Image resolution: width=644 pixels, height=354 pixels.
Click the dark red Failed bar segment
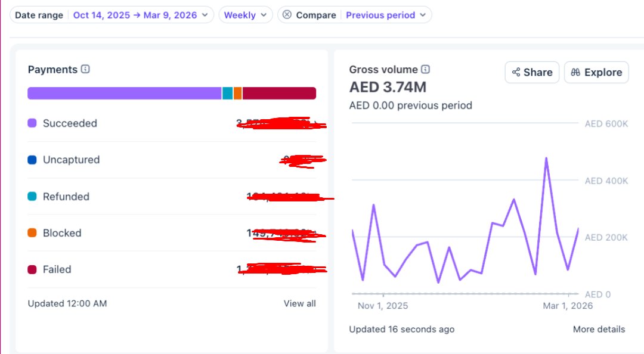(279, 93)
